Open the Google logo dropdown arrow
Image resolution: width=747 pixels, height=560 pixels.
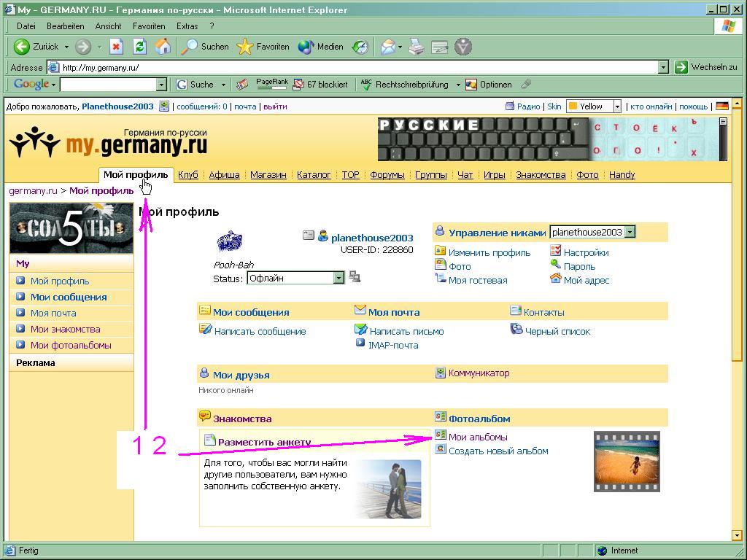pyautogui.click(x=53, y=85)
